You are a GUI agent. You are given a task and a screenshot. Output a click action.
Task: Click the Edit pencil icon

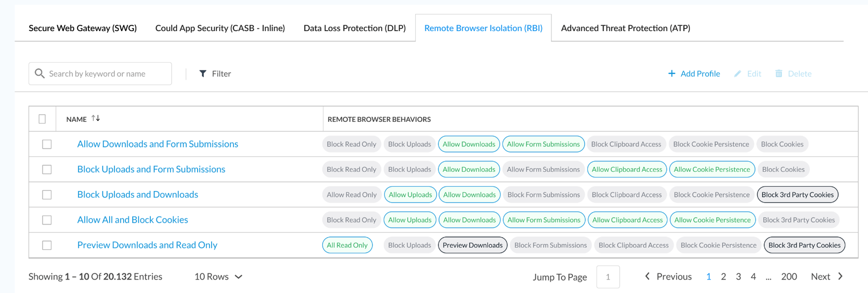point(737,74)
